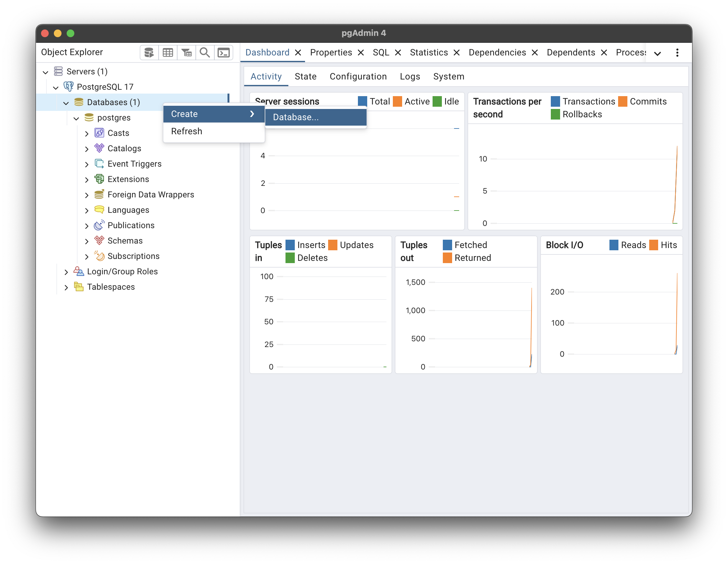728x564 pixels.
Task: Open the PSQL Tool terminal icon
Action: [223, 53]
